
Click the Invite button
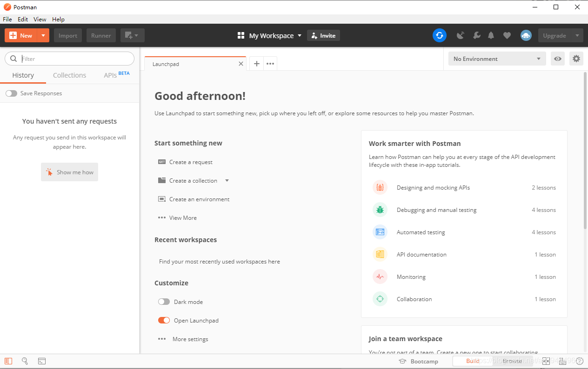323,35
